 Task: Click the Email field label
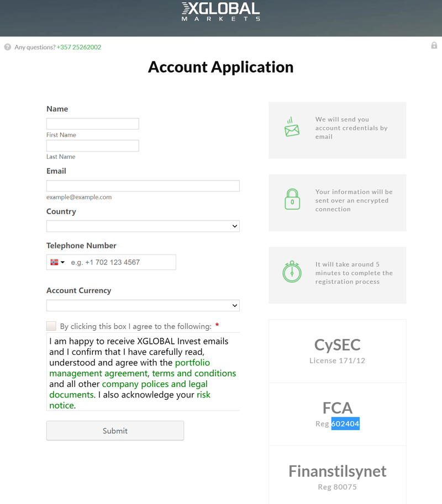56,171
